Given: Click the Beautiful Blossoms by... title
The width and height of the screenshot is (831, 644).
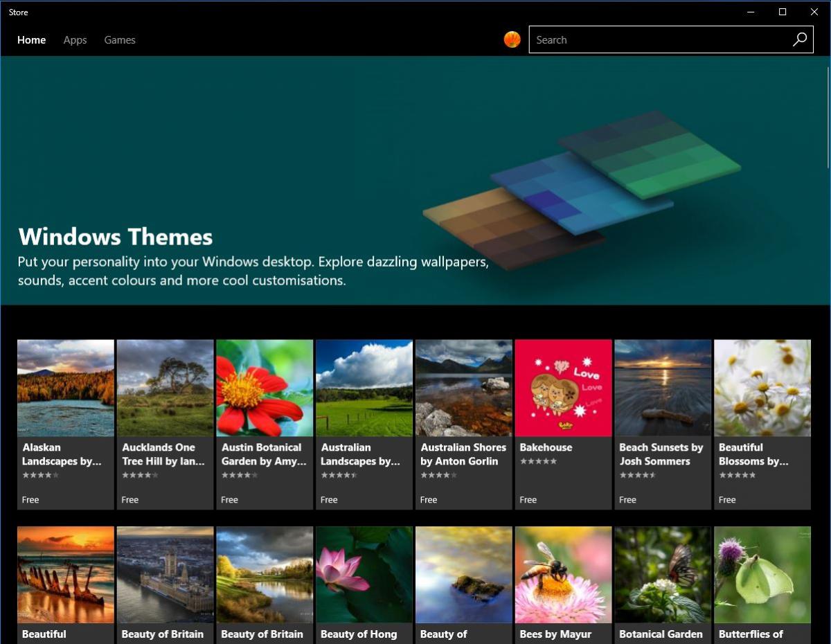Looking at the screenshot, I should coord(753,454).
